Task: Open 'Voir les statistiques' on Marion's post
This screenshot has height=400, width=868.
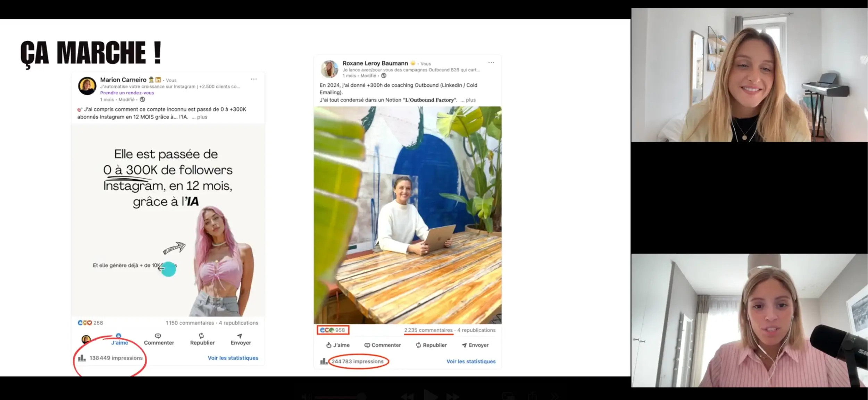Action: 233,358
